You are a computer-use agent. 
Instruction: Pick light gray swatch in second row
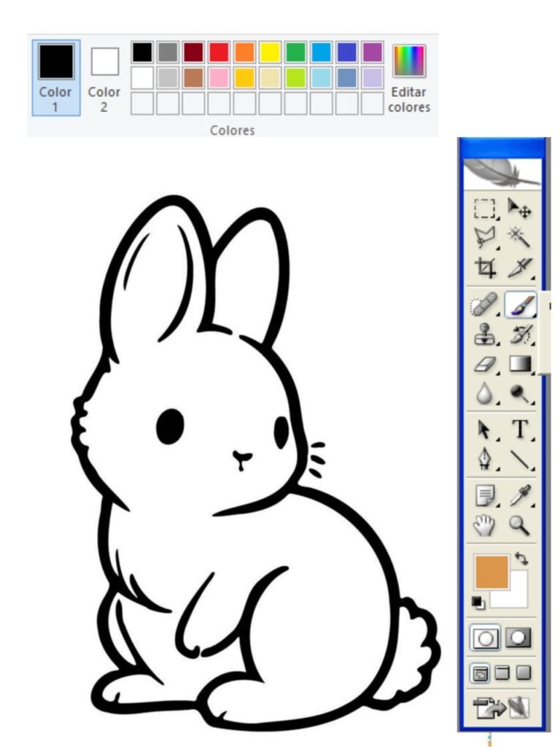point(168,77)
